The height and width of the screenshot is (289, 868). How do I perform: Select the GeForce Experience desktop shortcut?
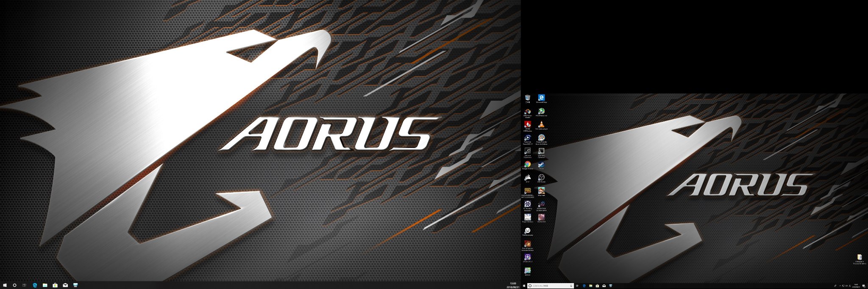click(527, 152)
